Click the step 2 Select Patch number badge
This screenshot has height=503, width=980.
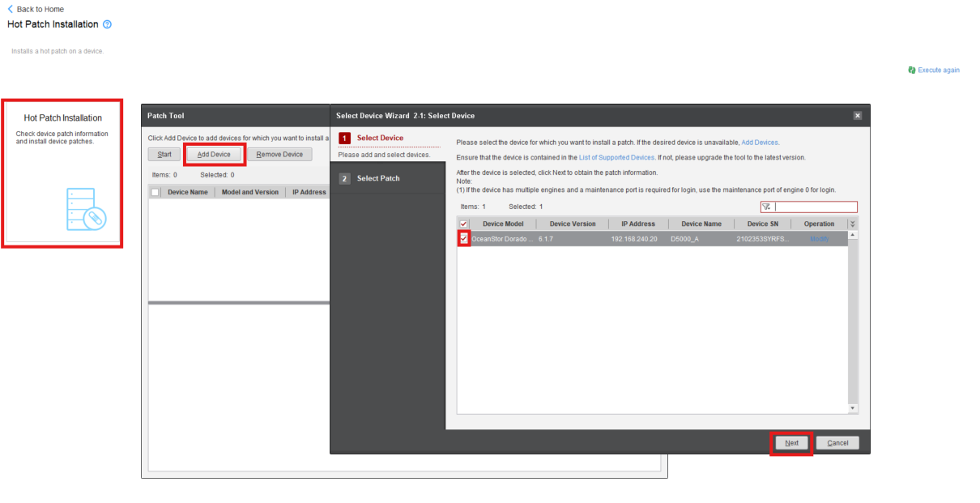coord(344,179)
